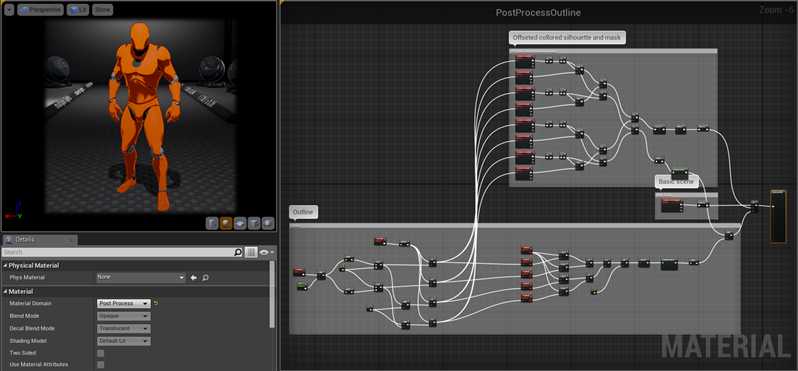Click the Phys Material browse magnifier icon

[x=205, y=278]
